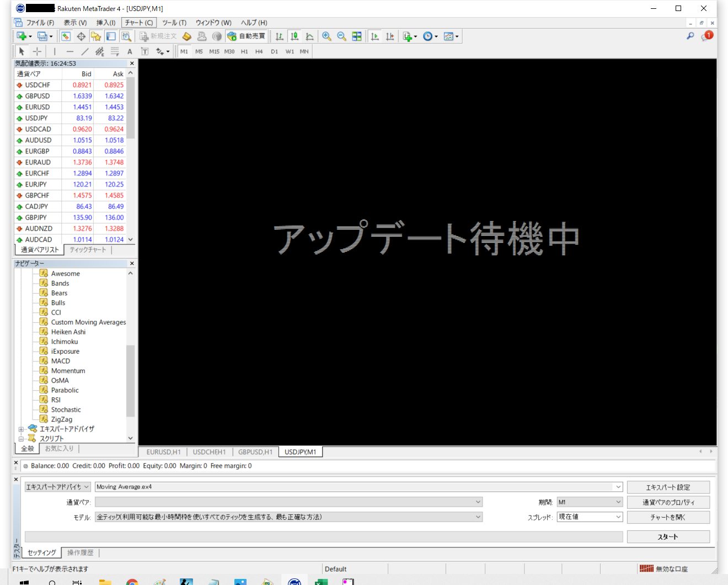Open the 期間 M1 period dropdown

(x=590, y=502)
